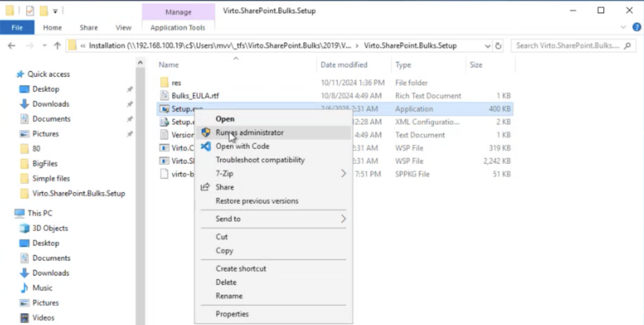Screen dimensions: 644x325
Task: Pick Troubleshoot compatibility option
Action: 273,160
